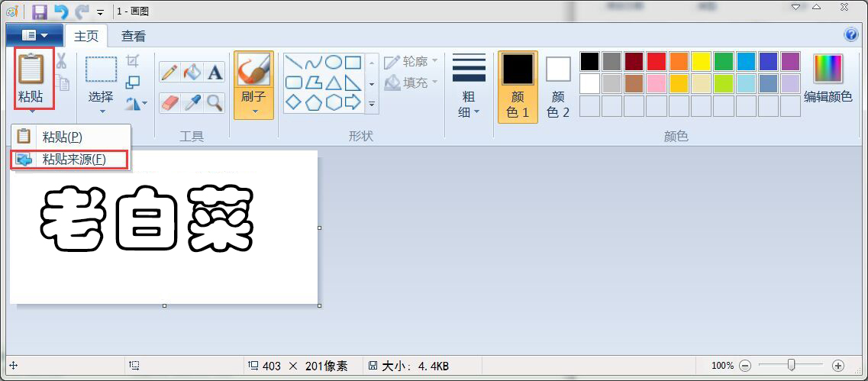Click the zoom out minus button
Image resolution: width=868 pixels, height=381 pixels.
745,366
